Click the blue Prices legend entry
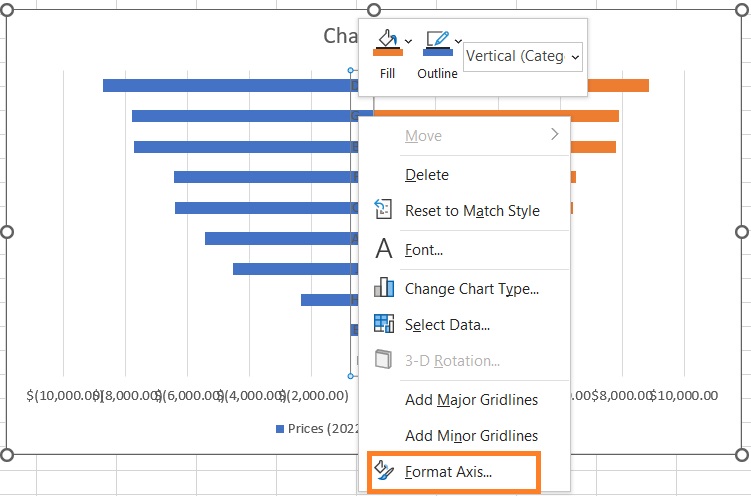The image size is (751, 496). click(318, 428)
